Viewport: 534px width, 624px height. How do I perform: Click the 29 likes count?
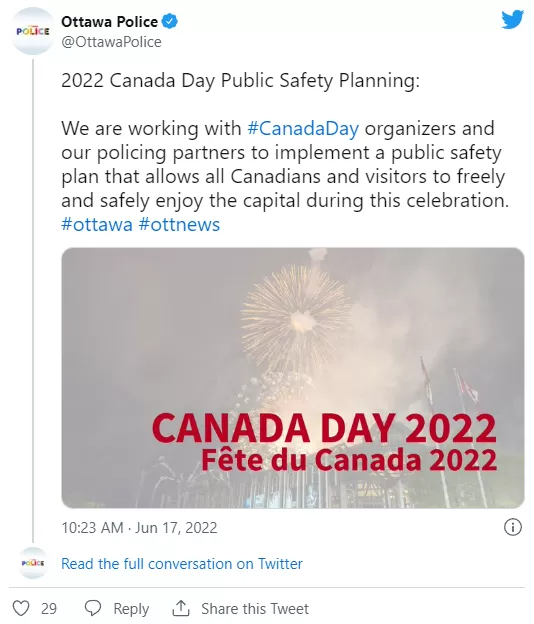tap(49, 609)
